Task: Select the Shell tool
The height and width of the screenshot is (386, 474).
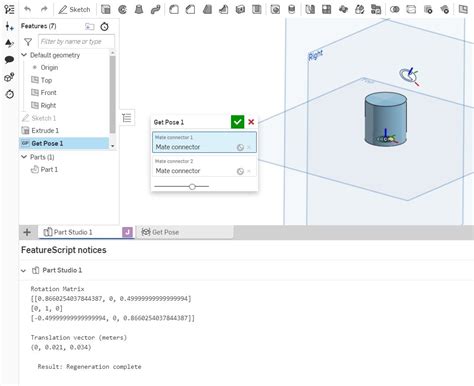Action: [240, 10]
